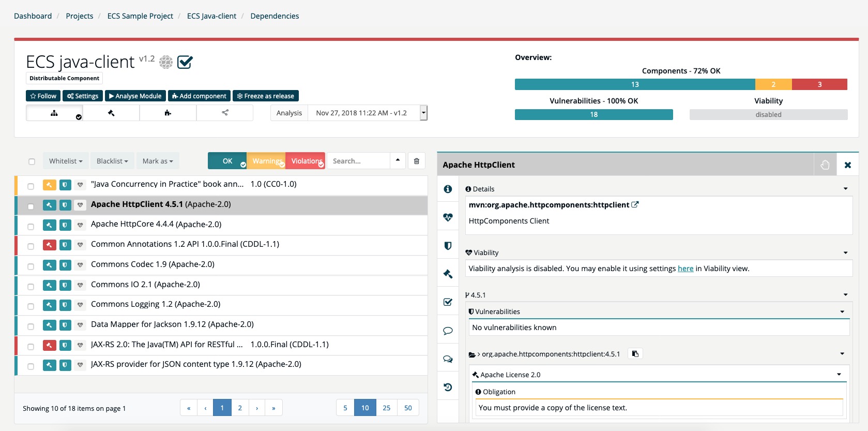Click the sort arrow next to search box

click(398, 160)
